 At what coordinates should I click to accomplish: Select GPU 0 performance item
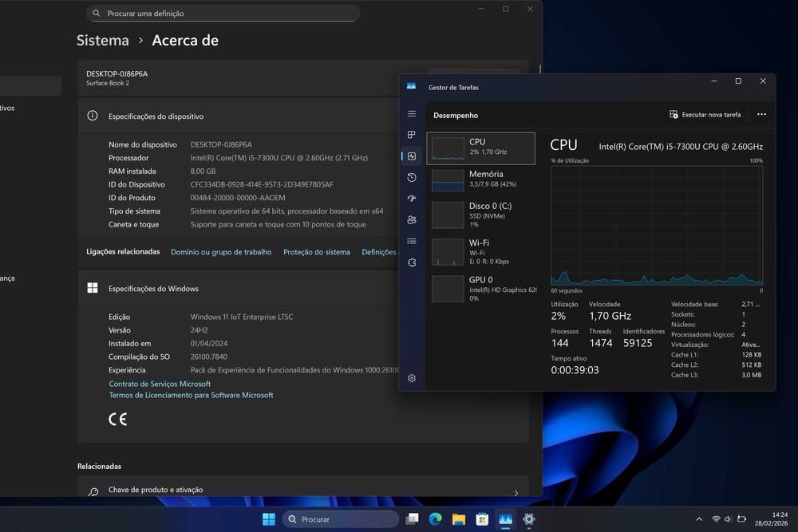click(x=481, y=289)
